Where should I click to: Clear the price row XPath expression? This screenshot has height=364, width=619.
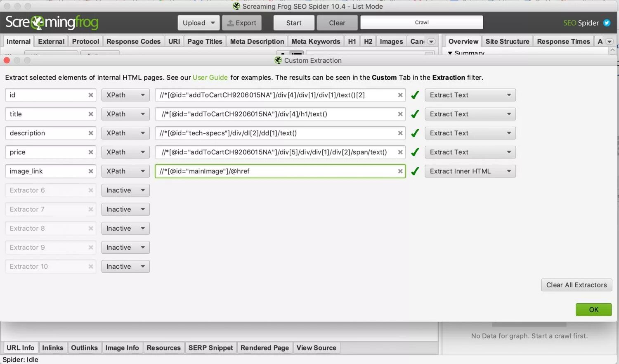click(x=400, y=152)
